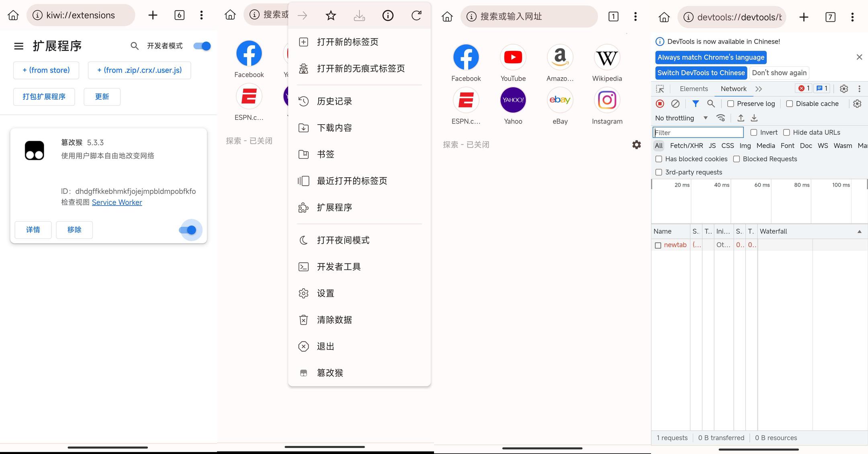Open 扩展程序 from menu
The height and width of the screenshot is (454, 868).
click(359, 207)
